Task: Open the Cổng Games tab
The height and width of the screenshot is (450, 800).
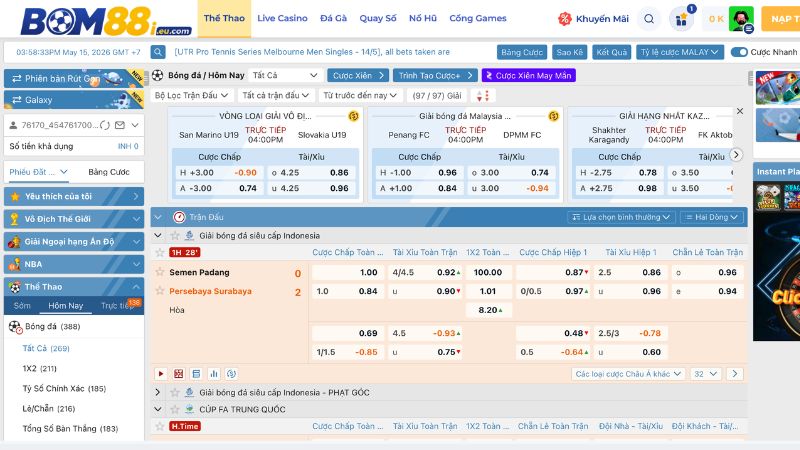Action: click(478, 18)
